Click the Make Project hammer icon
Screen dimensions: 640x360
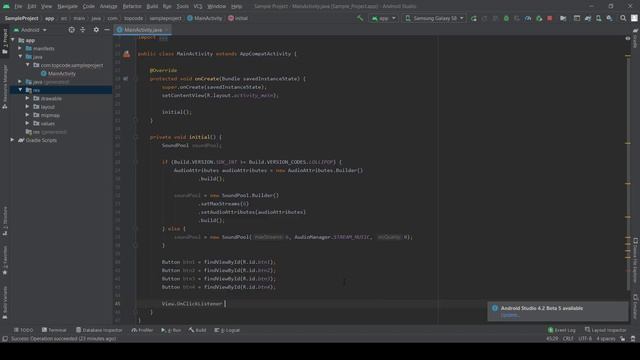pyautogui.click(x=360, y=18)
